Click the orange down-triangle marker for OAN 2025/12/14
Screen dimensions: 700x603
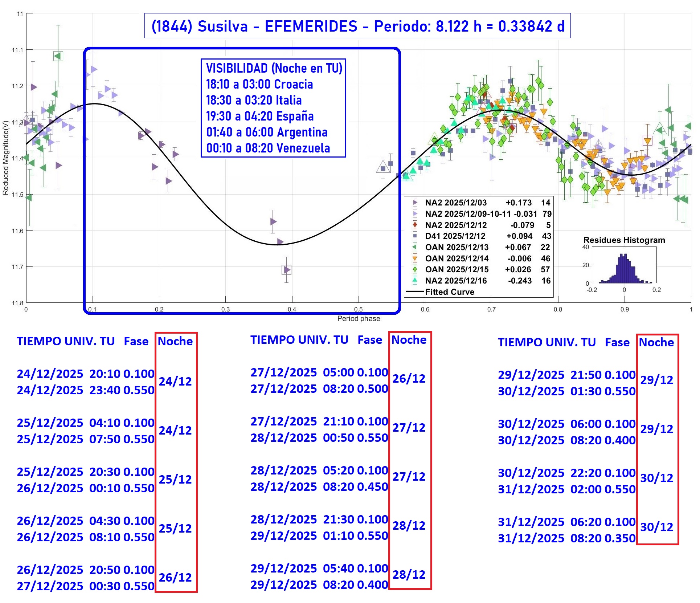tap(415, 258)
